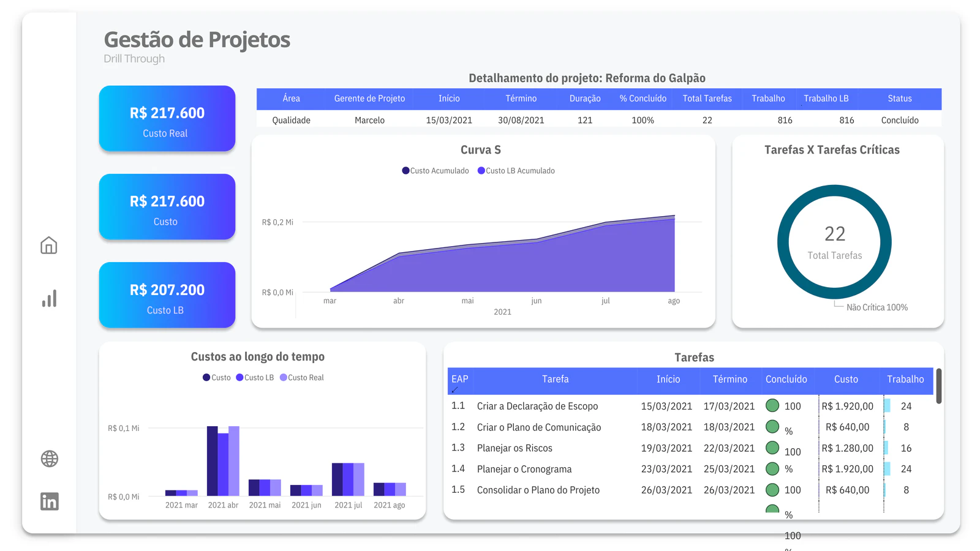980x551 pixels.
Task: Click the 2021 mar bar group
Action: (x=181, y=493)
